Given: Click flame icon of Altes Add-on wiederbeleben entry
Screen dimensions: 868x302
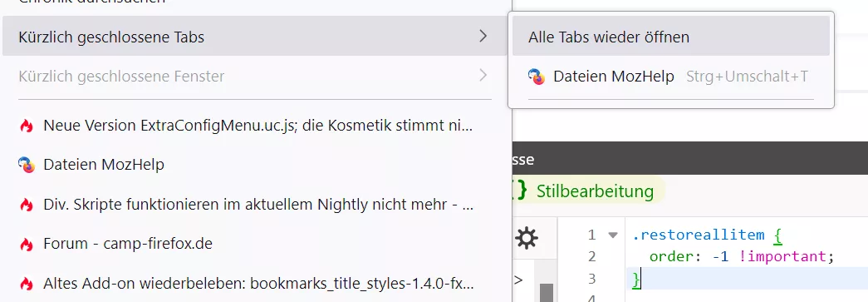Looking at the screenshot, I should [x=26, y=284].
